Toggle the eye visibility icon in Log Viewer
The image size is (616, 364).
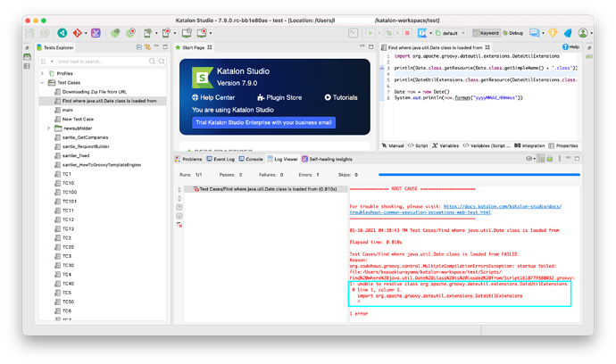[x=529, y=159]
